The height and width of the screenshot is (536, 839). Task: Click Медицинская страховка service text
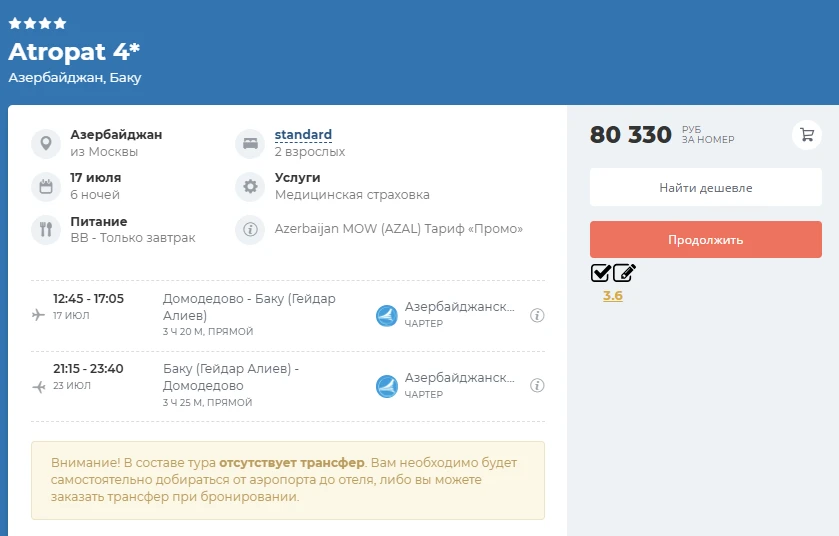click(352, 195)
